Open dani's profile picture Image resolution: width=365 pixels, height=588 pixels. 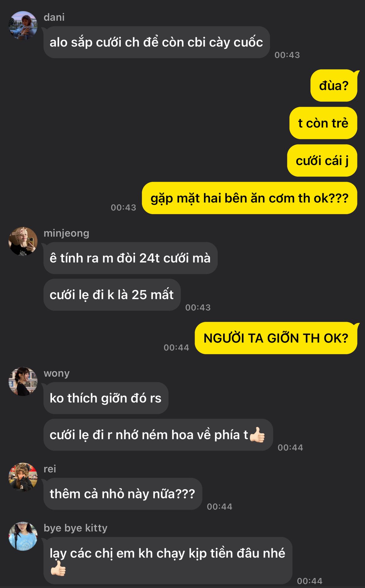pyautogui.click(x=23, y=25)
